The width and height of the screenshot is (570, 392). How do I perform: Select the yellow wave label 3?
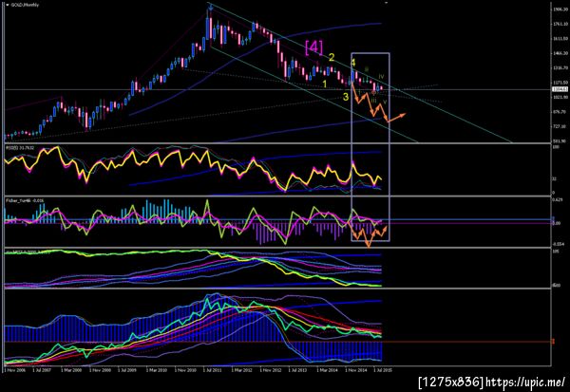coord(346,97)
